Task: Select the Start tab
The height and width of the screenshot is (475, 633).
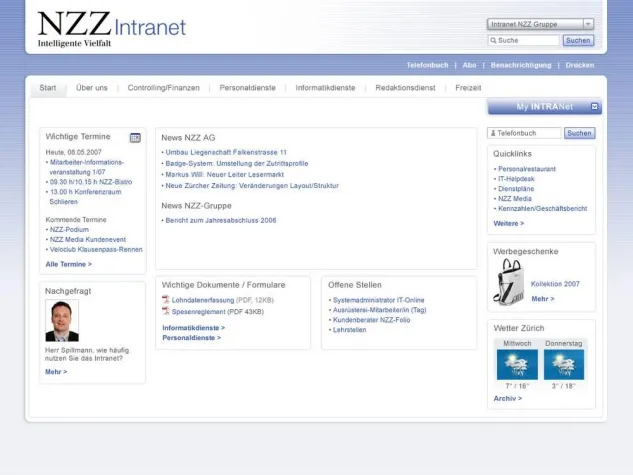Action: click(x=48, y=88)
